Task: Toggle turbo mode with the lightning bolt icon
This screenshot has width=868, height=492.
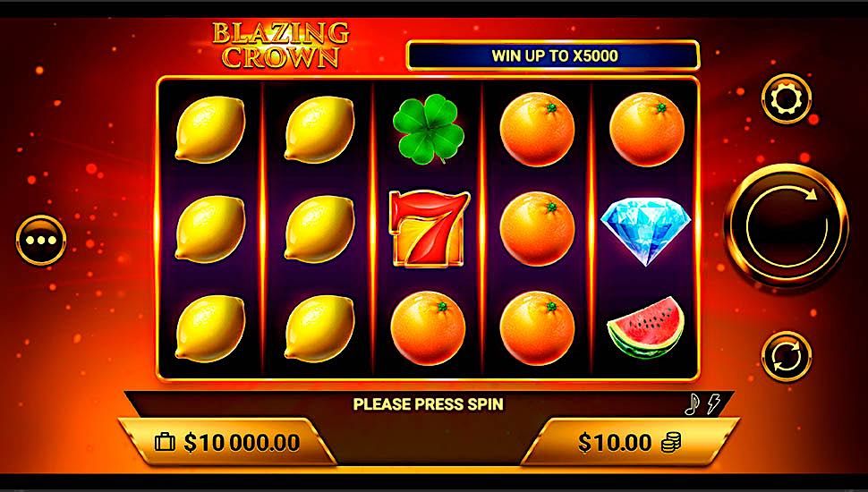Action: point(713,404)
